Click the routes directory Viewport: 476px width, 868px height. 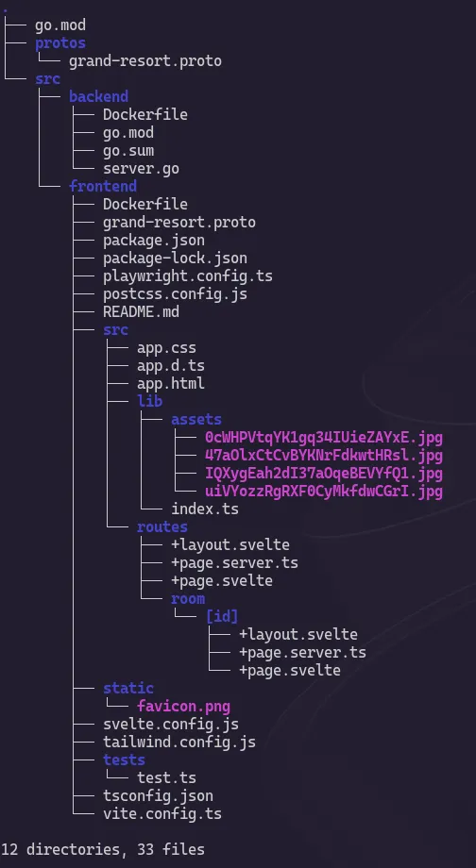[x=162, y=527]
